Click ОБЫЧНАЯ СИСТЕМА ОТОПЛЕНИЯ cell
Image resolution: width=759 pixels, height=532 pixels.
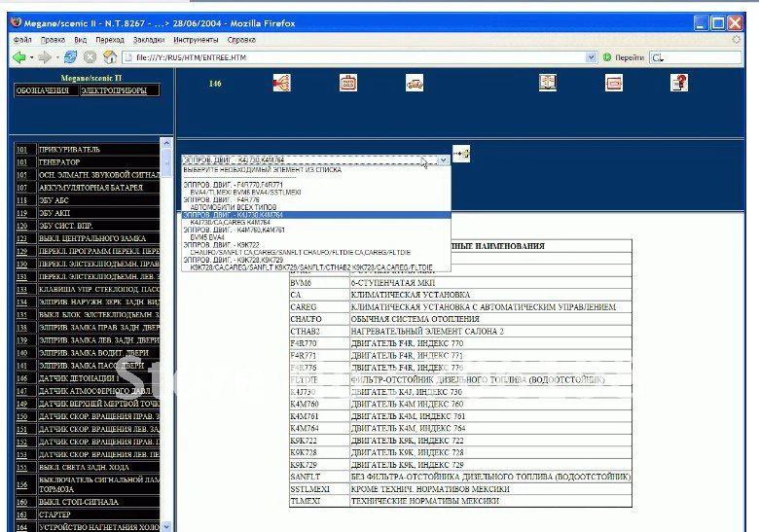tap(490, 319)
